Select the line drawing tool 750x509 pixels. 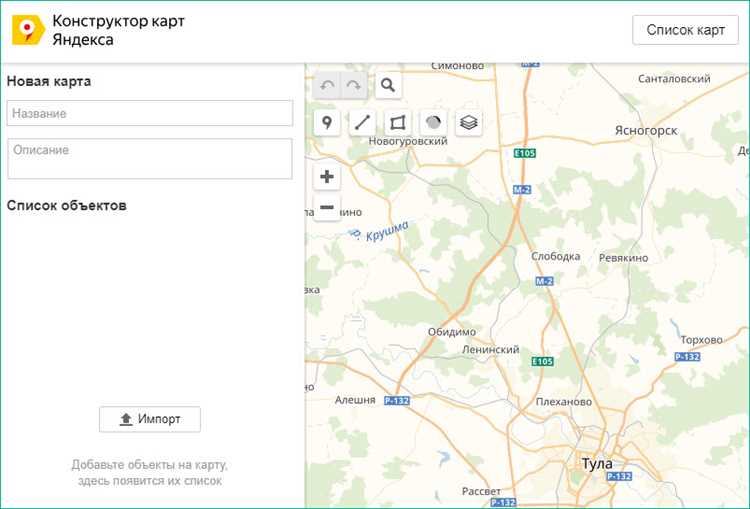coord(362,123)
